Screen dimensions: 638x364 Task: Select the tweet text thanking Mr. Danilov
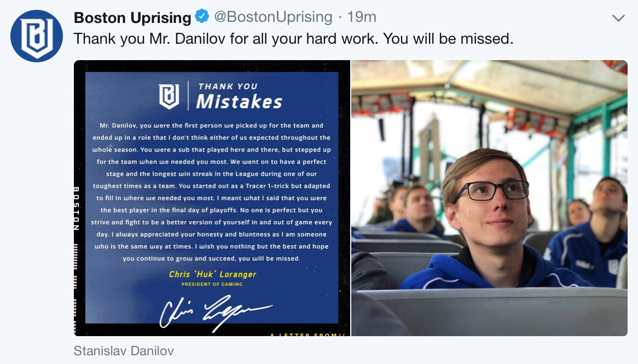pos(293,39)
